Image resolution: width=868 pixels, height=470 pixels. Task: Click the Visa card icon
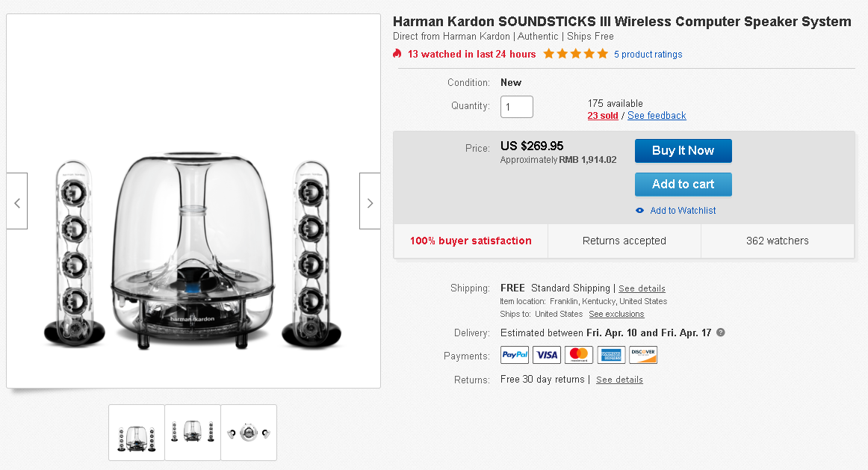pyautogui.click(x=547, y=356)
